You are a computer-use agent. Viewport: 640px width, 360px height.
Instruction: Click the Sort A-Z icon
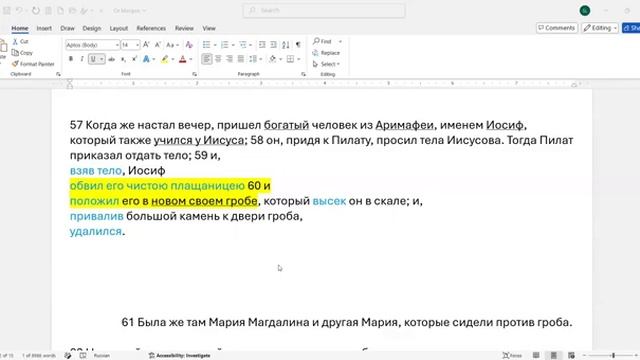click(286, 44)
